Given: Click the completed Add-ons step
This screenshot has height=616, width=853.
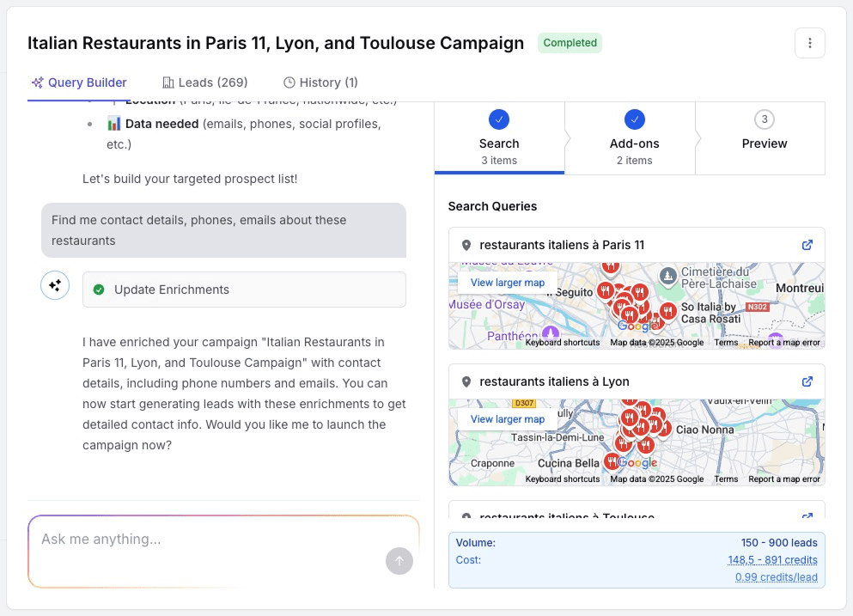Looking at the screenshot, I should pos(634,137).
